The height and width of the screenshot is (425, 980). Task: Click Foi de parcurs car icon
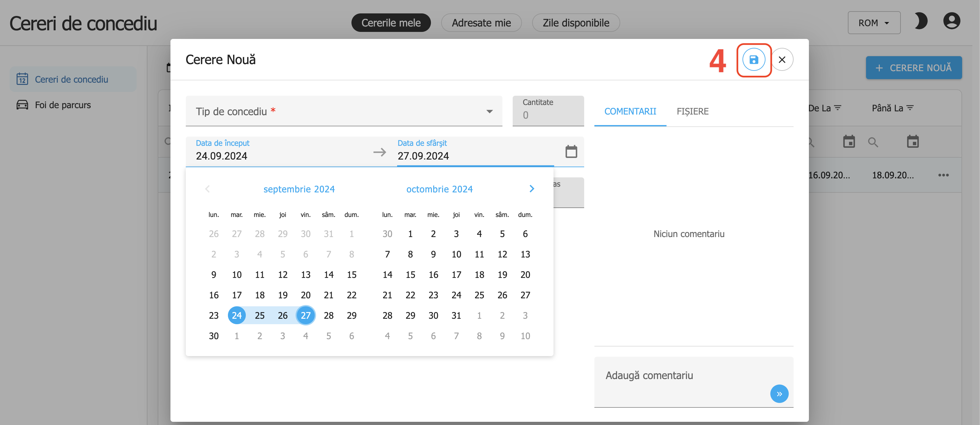tap(22, 105)
